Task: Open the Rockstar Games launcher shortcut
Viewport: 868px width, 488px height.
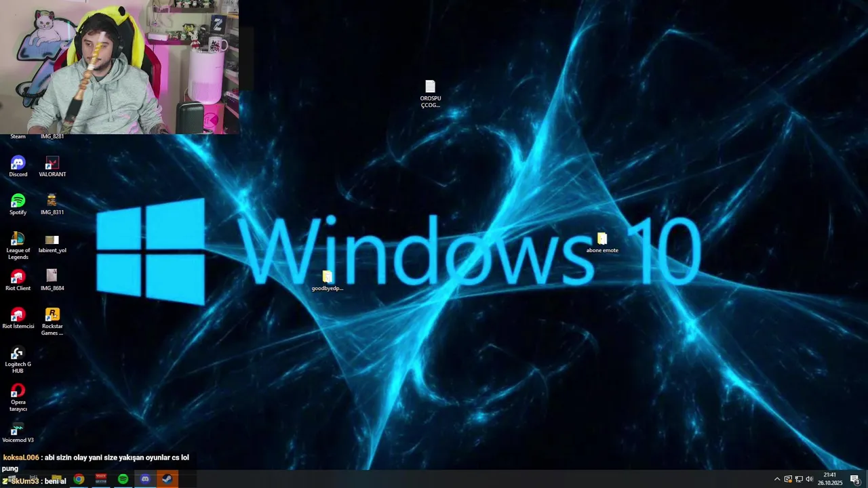Action: tap(52, 322)
